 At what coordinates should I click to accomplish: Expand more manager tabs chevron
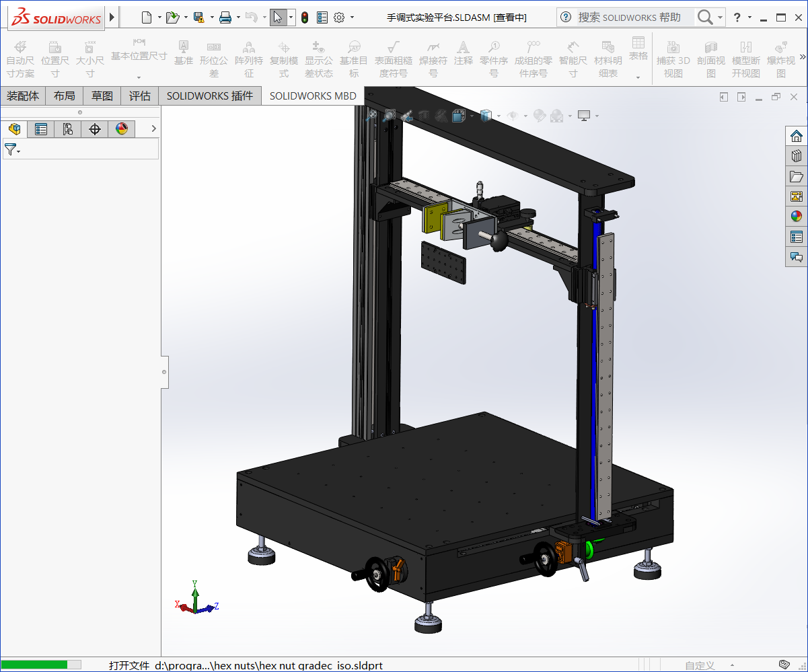(153, 128)
